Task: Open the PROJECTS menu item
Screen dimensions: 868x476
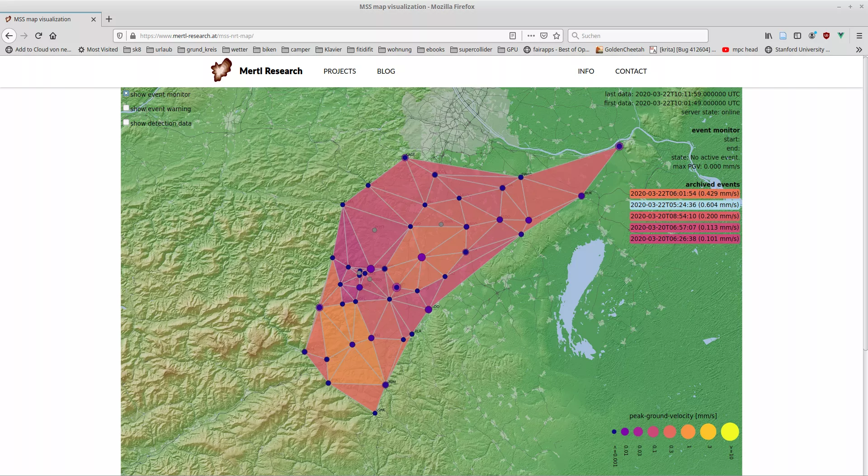Action: pyautogui.click(x=340, y=71)
